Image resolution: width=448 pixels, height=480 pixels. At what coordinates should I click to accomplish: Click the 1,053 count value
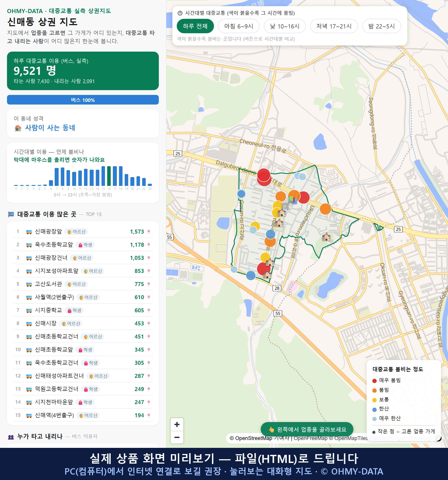coord(137,258)
